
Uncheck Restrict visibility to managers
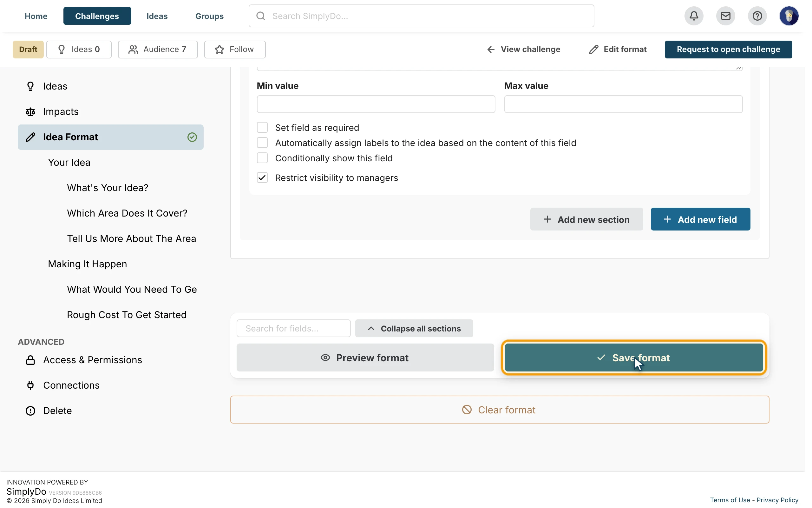pyautogui.click(x=262, y=177)
